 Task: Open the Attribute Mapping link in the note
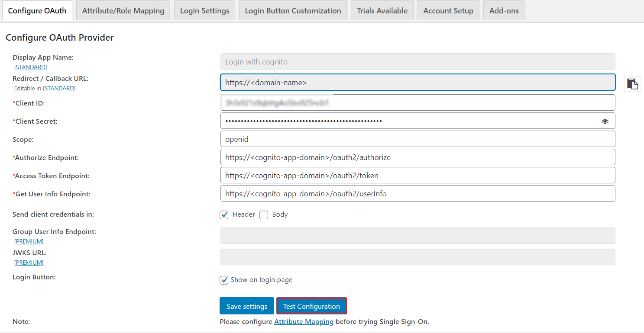[x=304, y=321]
